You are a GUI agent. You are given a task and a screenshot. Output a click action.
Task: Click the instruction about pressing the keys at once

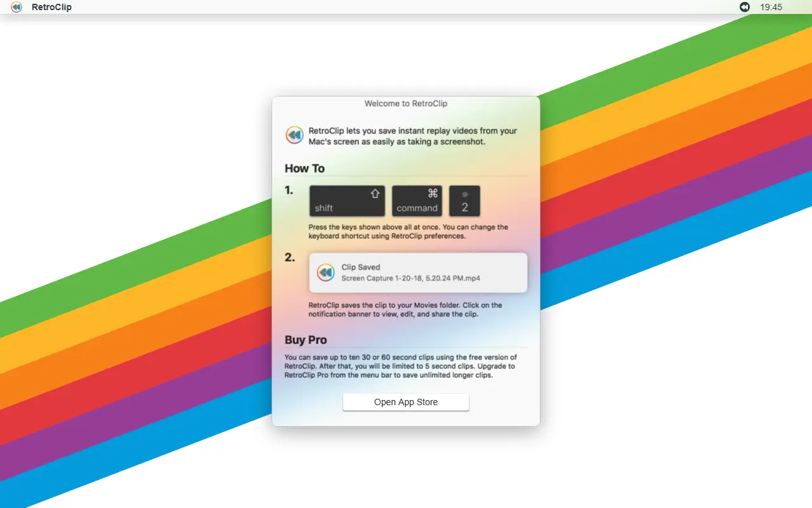coord(409,232)
